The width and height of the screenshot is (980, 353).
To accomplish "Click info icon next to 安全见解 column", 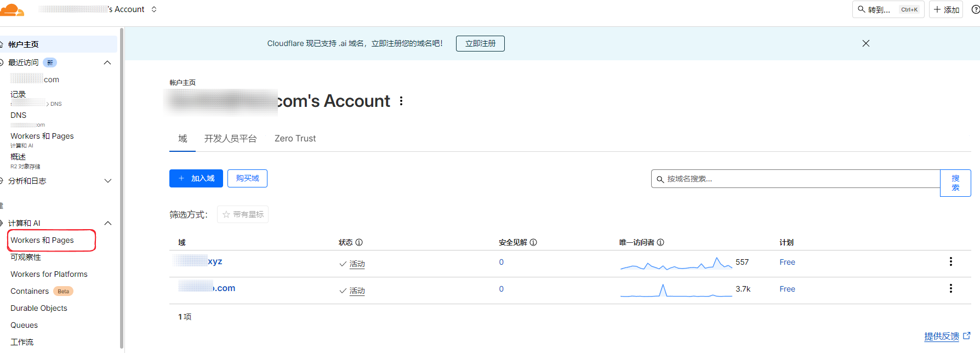I will click(x=533, y=242).
